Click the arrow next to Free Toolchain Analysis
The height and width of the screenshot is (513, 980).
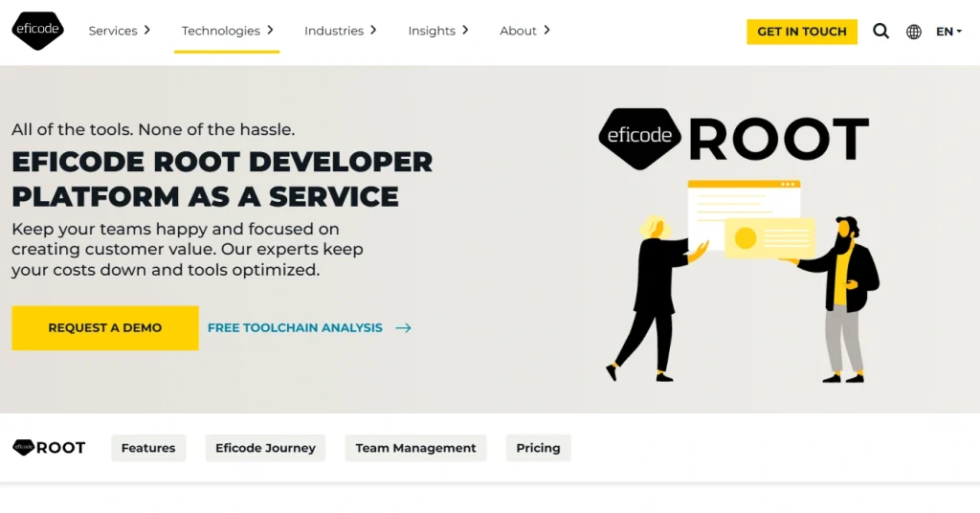tap(403, 328)
